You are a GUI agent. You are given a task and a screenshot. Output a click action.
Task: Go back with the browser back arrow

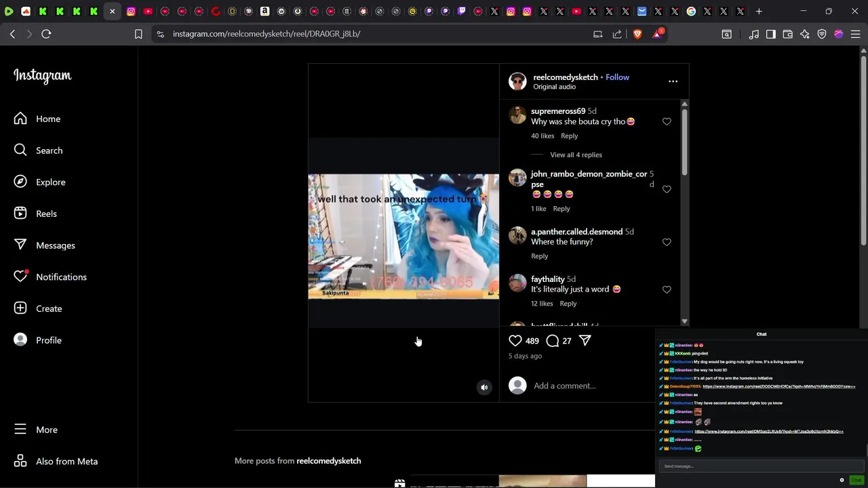12,34
